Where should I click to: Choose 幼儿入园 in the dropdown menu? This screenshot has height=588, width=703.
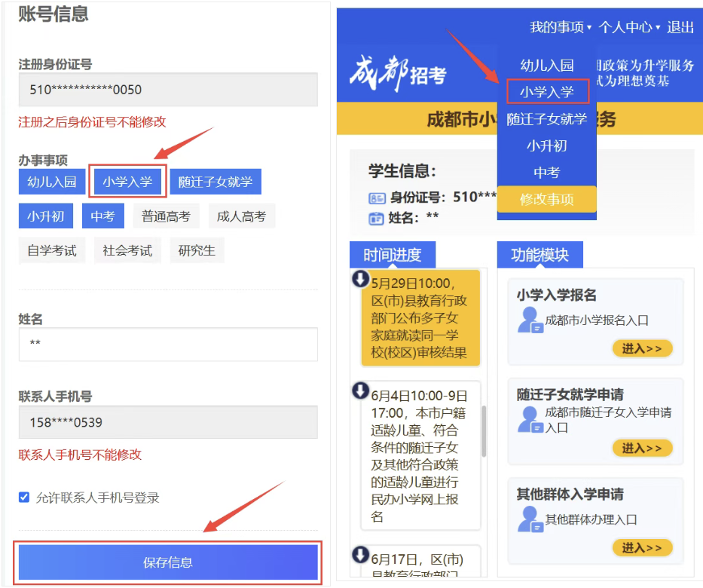point(547,66)
